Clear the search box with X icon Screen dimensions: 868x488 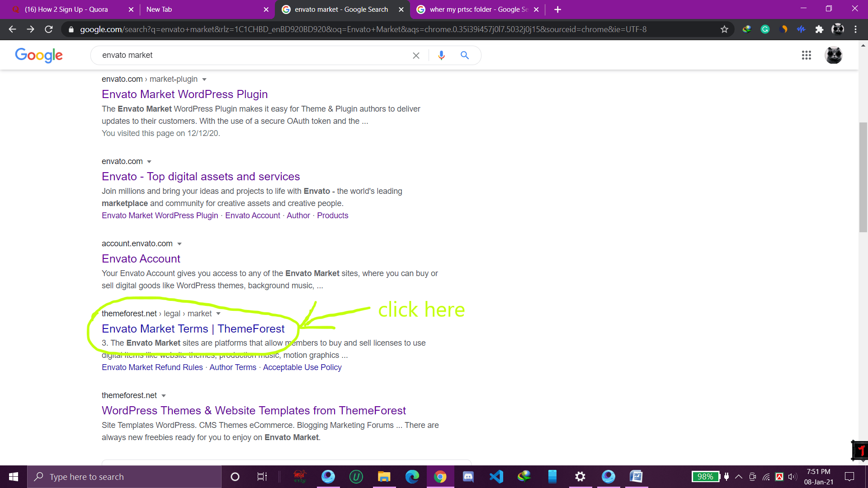tap(416, 55)
